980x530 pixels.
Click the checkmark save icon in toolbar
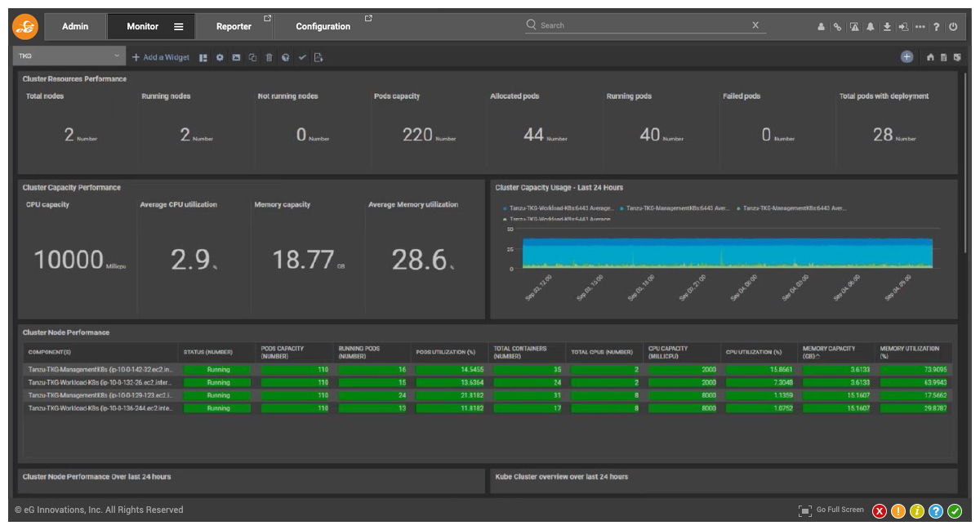[302, 57]
